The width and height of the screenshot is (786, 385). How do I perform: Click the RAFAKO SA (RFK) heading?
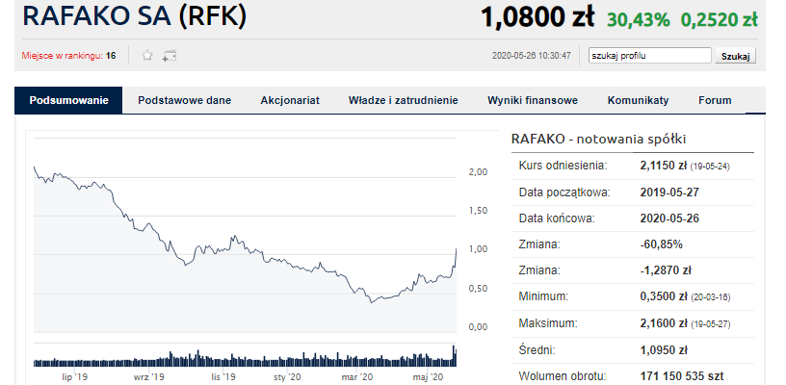(135, 16)
